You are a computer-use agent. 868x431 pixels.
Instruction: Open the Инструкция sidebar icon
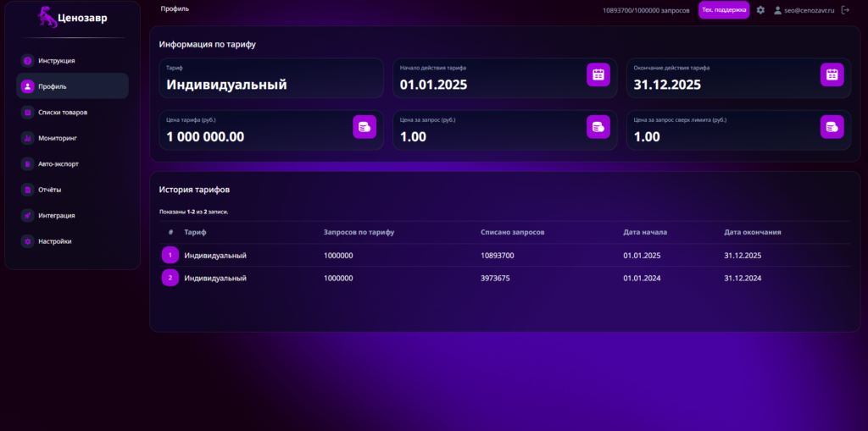coord(27,61)
